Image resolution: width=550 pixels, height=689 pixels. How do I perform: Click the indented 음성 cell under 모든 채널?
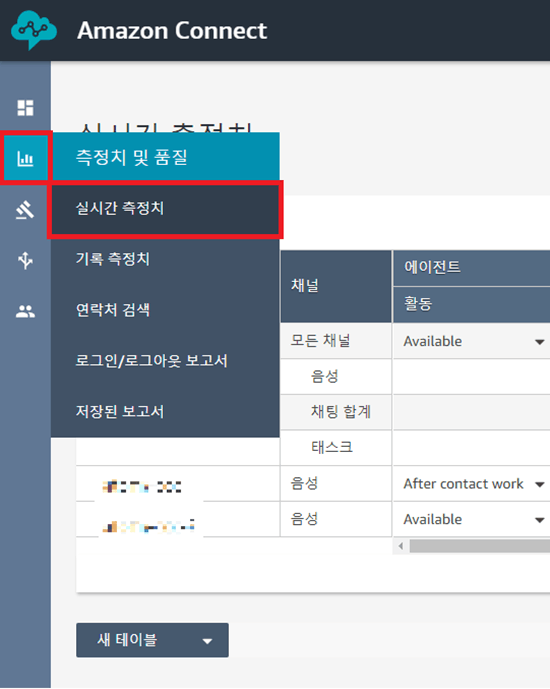336,377
